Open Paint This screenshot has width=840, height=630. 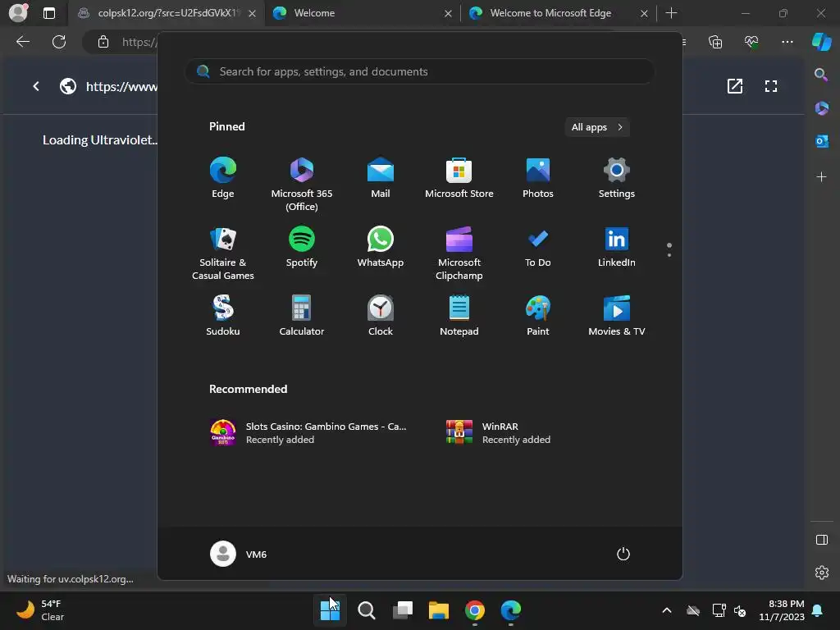click(x=538, y=316)
